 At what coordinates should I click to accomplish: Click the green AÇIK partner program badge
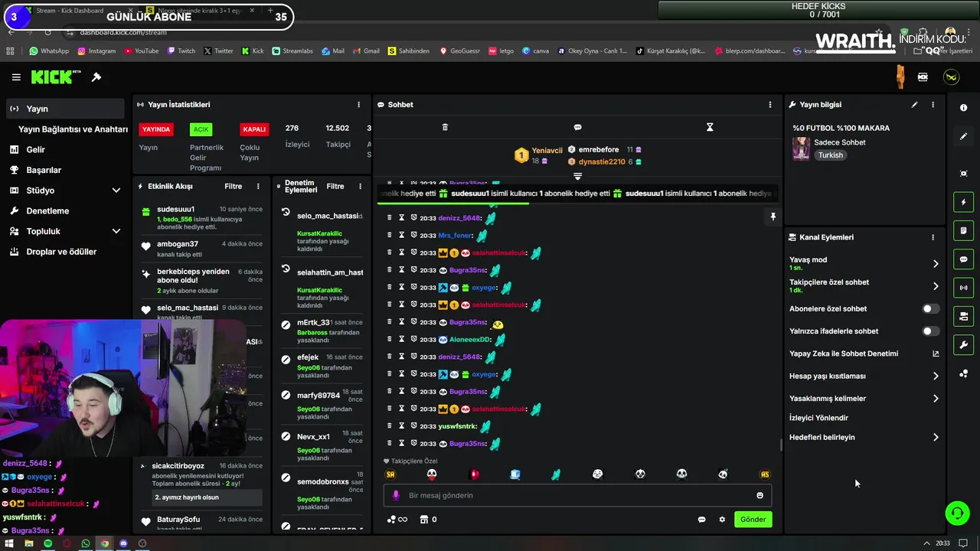tap(201, 129)
